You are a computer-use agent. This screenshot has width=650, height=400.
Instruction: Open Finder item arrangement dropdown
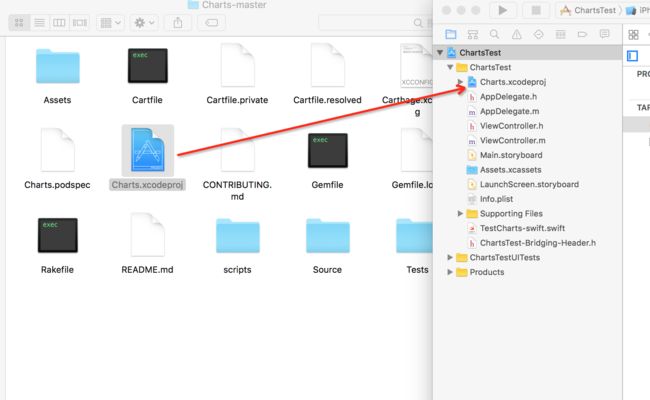click(110, 22)
